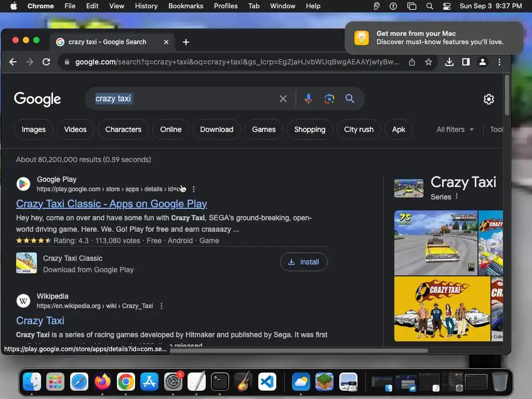532x399 pixels.
Task: Select the City rush filter chip
Action: click(358, 129)
